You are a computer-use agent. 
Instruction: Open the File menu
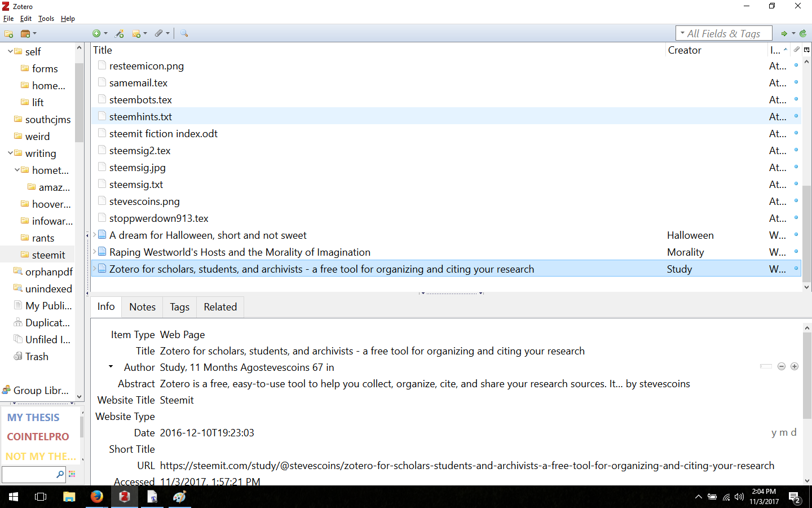[x=8, y=19]
